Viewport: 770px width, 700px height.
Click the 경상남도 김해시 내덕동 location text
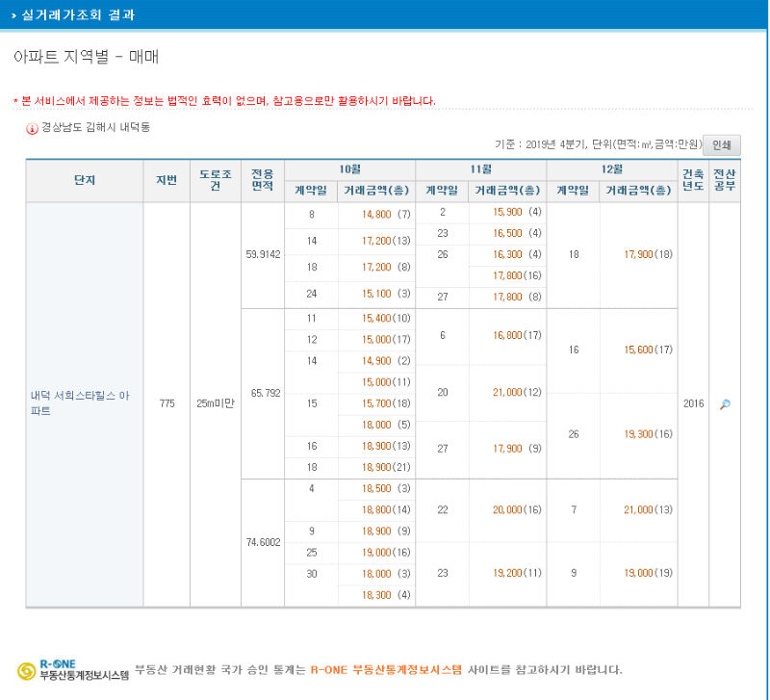point(95,127)
